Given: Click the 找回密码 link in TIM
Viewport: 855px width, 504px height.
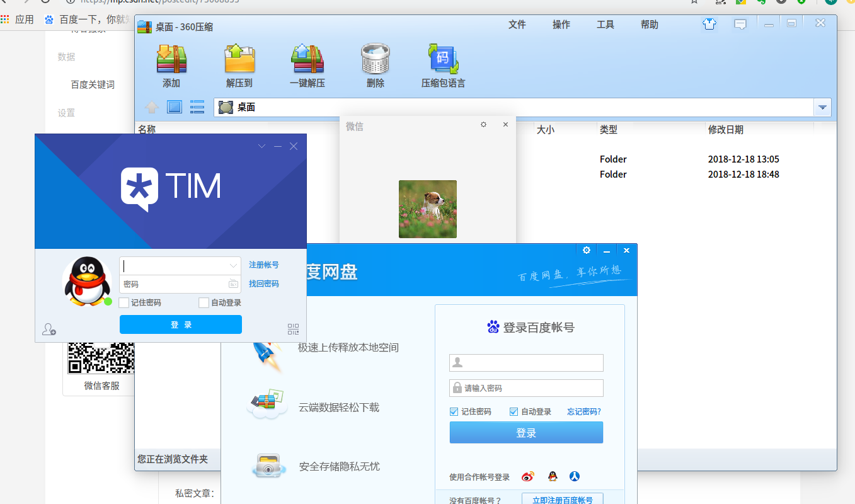Looking at the screenshot, I should click(264, 284).
